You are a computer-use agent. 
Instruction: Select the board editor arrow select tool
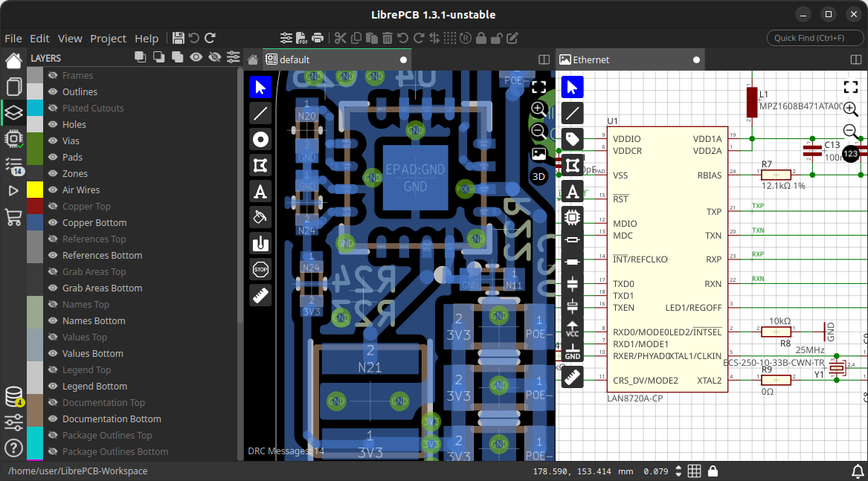(x=260, y=87)
